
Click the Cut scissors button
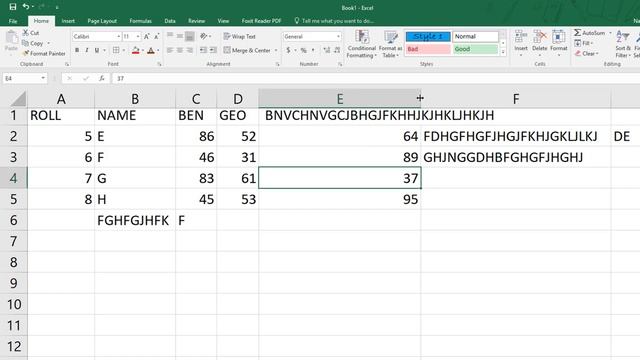(31, 33)
